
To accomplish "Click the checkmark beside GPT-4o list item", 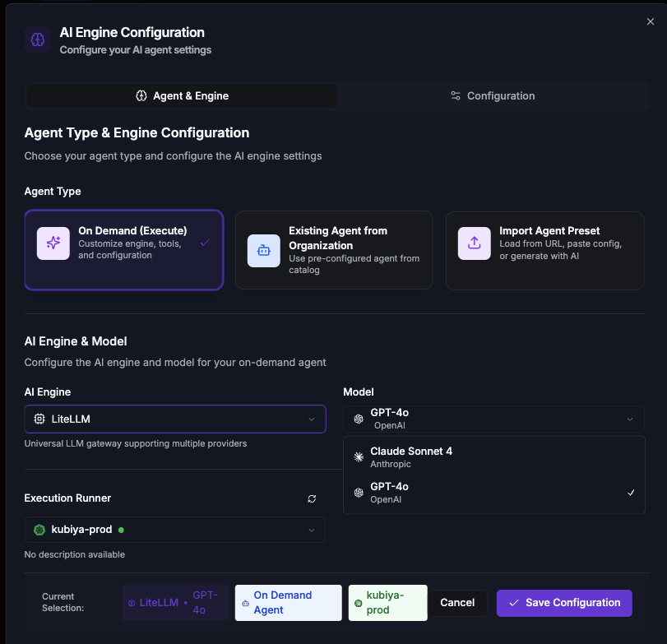I will tap(631, 493).
